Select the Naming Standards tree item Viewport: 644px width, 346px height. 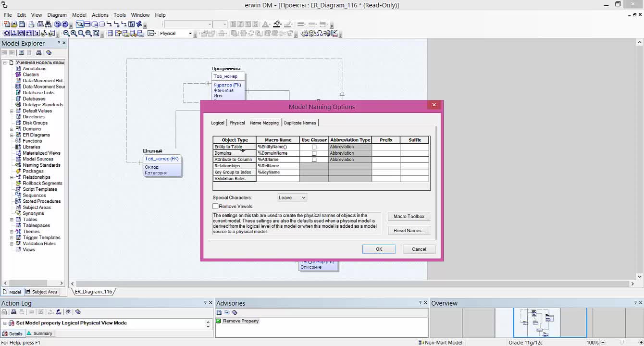[x=41, y=165]
